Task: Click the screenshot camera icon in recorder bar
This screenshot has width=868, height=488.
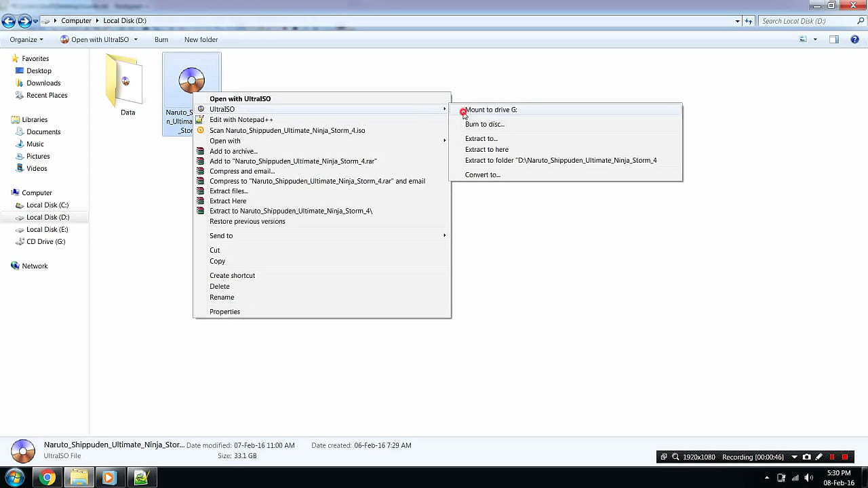Action: pyautogui.click(x=807, y=457)
